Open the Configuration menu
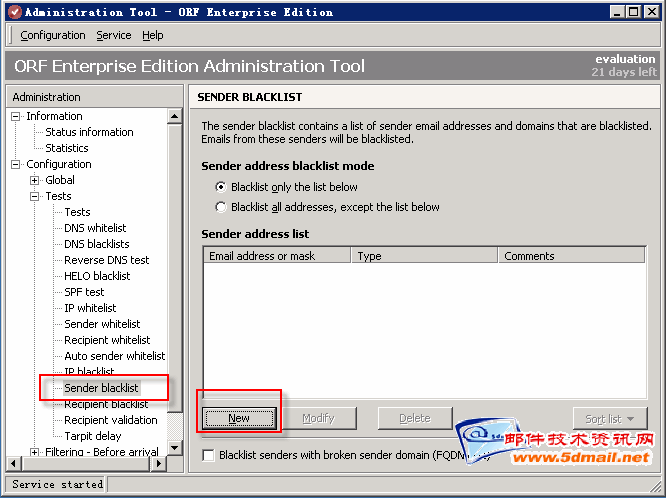This screenshot has height=498, width=666. click(53, 35)
